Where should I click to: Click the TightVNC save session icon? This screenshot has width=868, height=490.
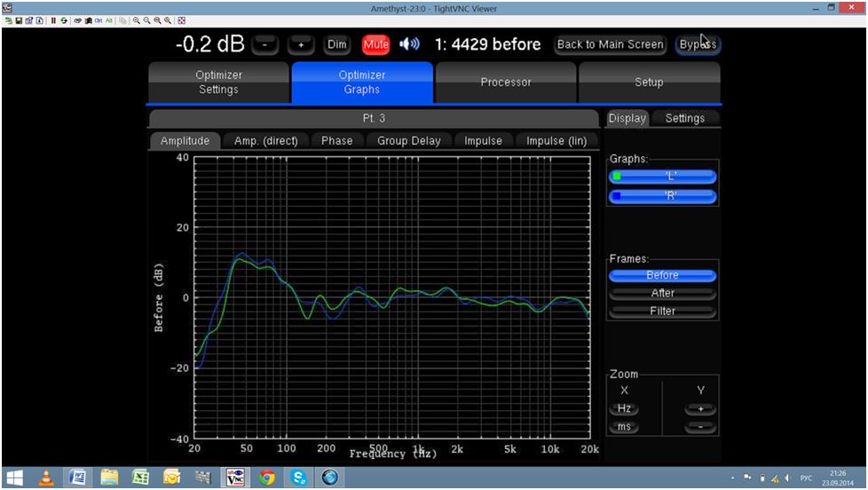pyautogui.click(x=18, y=20)
